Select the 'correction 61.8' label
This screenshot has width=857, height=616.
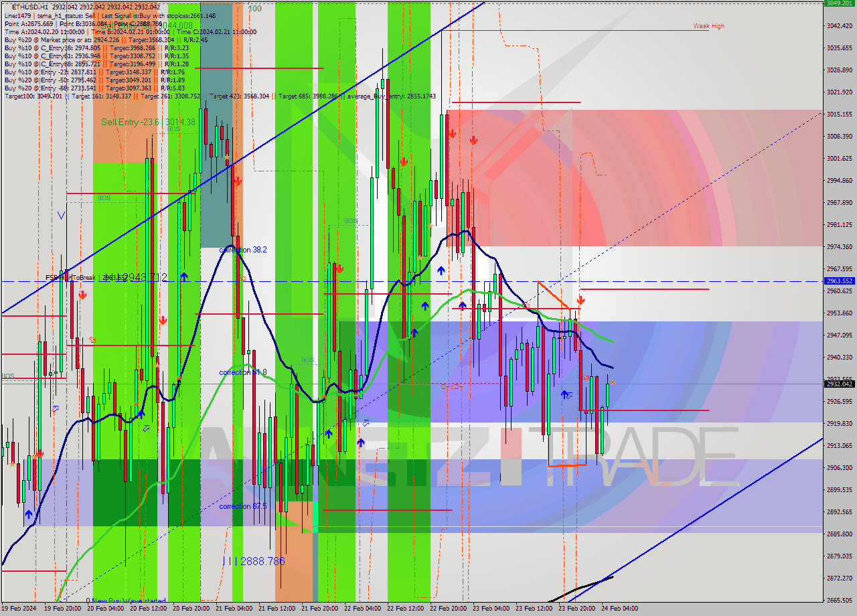click(x=243, y=372)
